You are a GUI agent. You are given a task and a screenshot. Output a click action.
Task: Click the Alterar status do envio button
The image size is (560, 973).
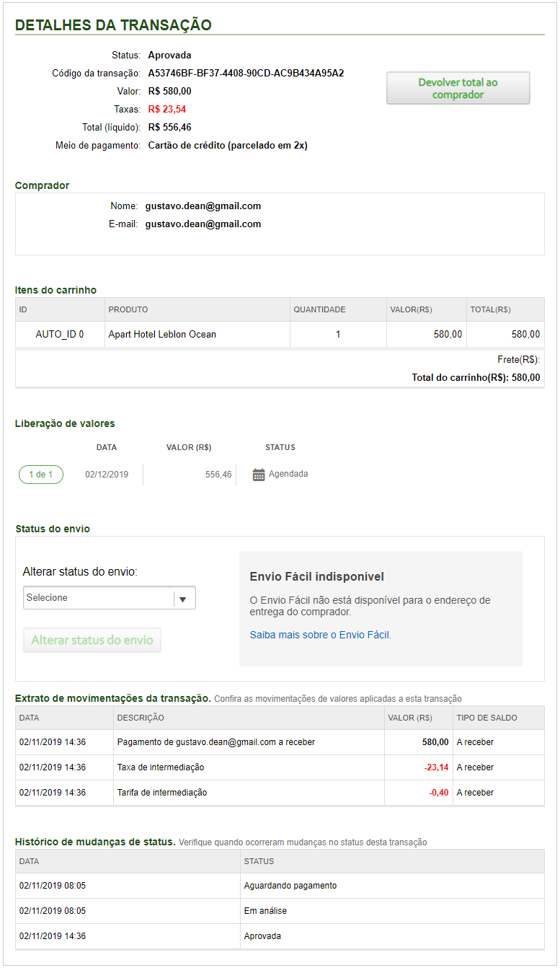click(x=92, y=640)
